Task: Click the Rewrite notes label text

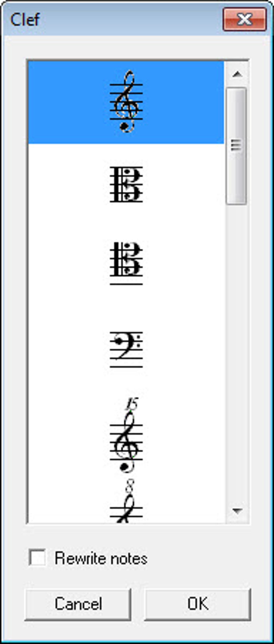Action: pos(101,558)
